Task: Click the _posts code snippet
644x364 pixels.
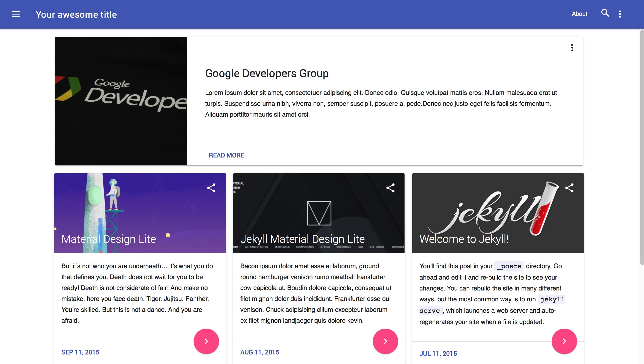Action: [x=509, y=266]
